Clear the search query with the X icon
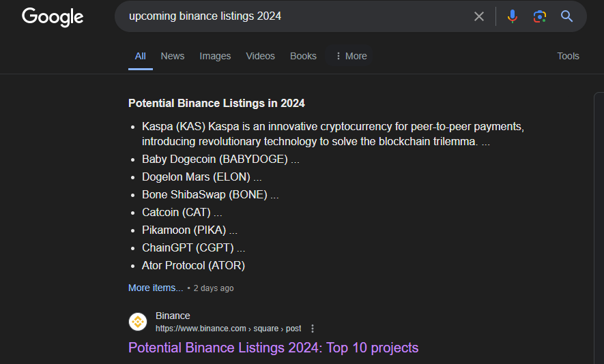This screenshot has height=364, width=604. pos(479,16)
